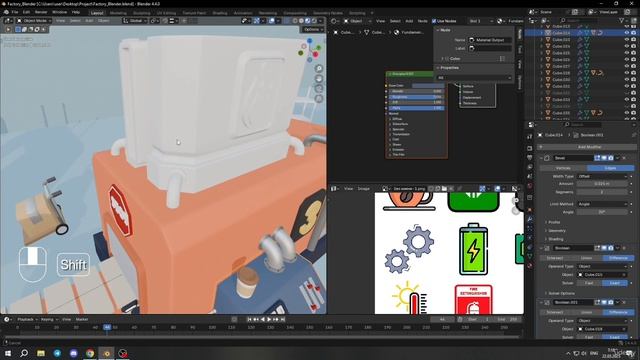640x360 pixels.
Task: Click the battery icon image thumbnail
Action: point(473,249)
